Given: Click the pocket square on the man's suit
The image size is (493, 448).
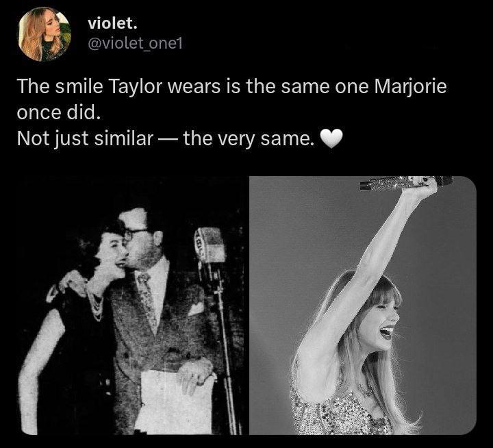Looking at the screenshot, I should tap(197, 308).
